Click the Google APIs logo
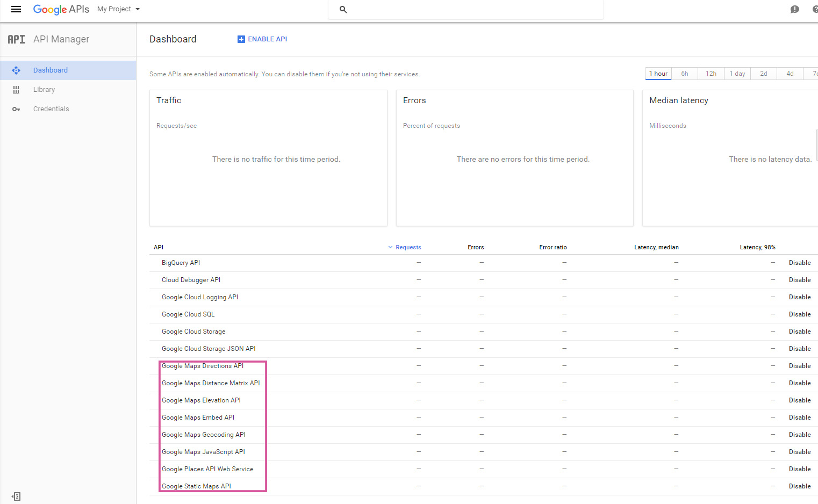Viewport: 818px width, 504px height. click(x=61, y=9)
